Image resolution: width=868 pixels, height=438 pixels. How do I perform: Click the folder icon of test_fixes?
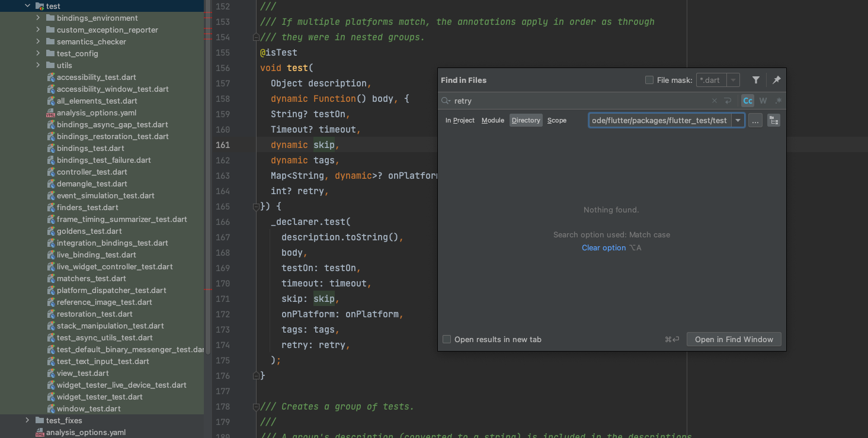40,420
